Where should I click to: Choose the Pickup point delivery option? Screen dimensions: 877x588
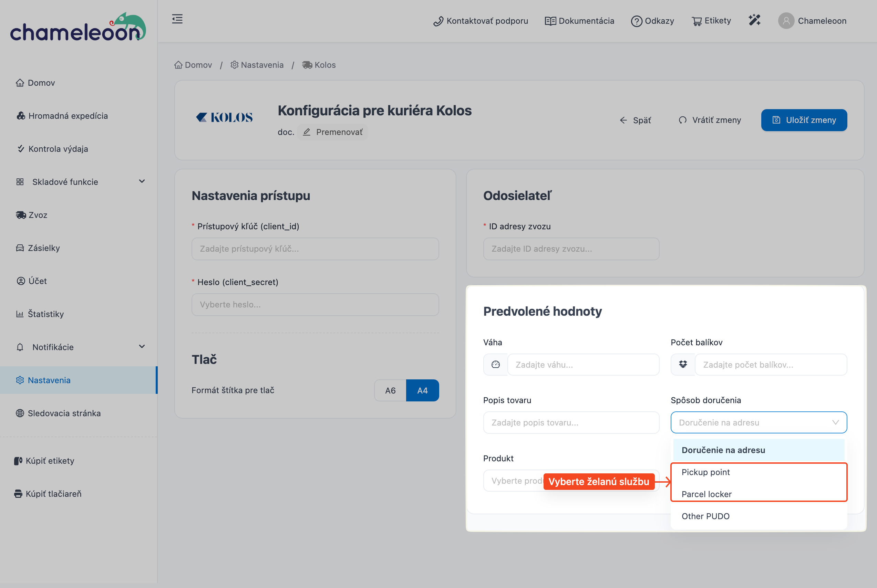tap(705, 472)
